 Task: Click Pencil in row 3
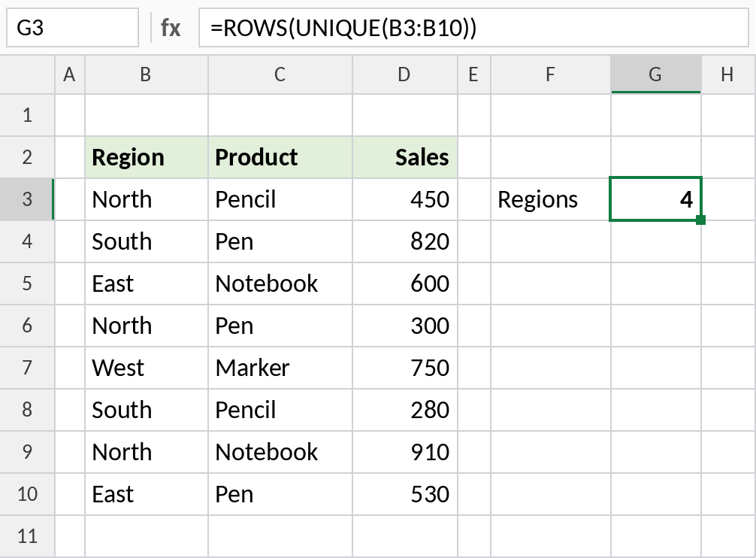[x=280, y=199]
